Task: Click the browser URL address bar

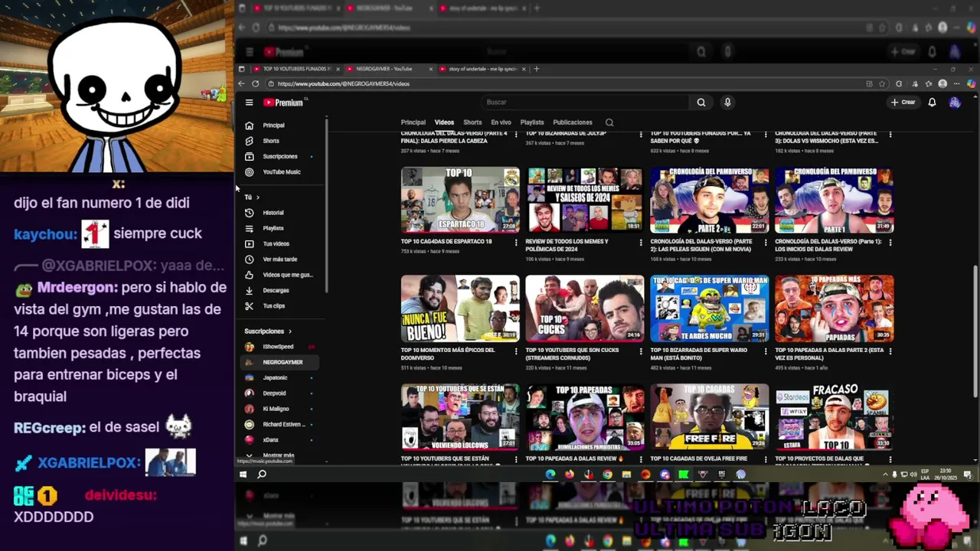Action: pos(567,84)
